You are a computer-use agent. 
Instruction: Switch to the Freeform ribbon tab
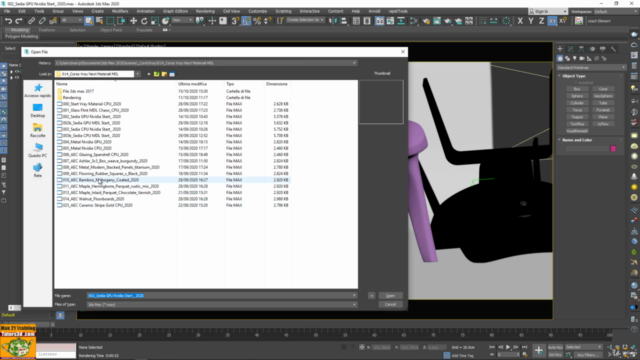[47, 30]
